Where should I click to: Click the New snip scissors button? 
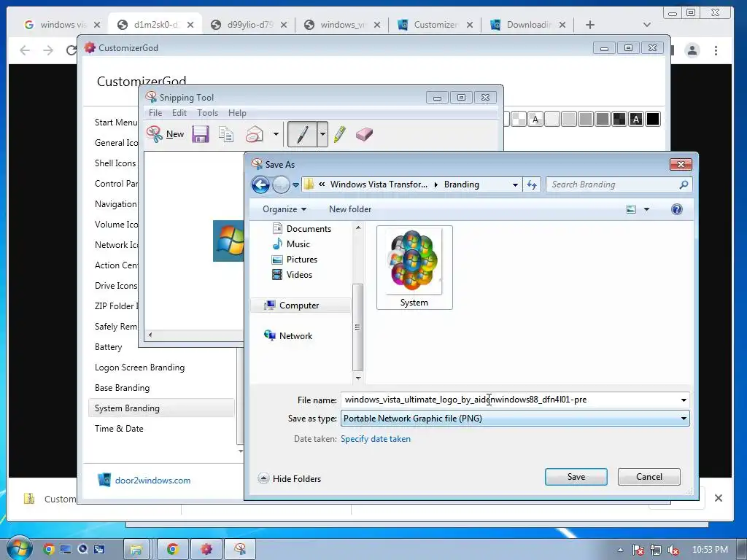pos(165,134)
